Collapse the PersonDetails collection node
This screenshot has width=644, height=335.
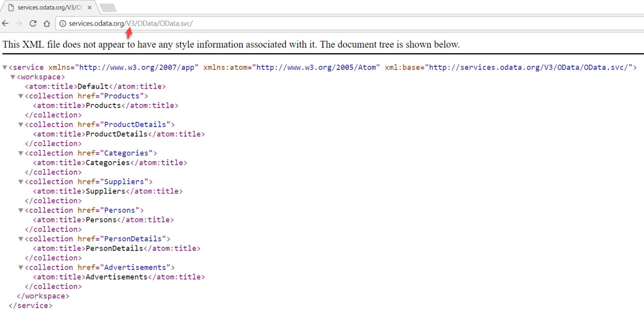(21, 239)
